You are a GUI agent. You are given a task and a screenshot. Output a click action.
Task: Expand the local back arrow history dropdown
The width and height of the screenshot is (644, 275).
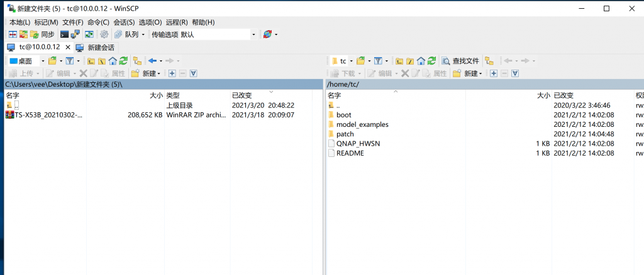coord(161,61)
